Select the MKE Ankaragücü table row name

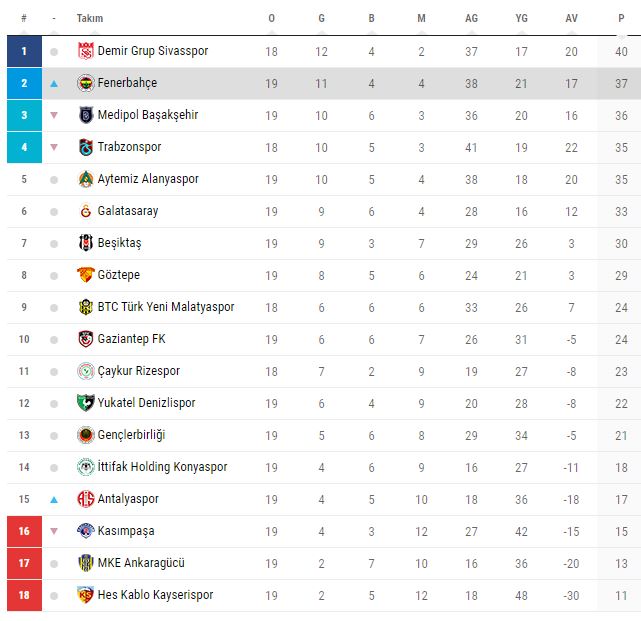click(x=141, y=563)
